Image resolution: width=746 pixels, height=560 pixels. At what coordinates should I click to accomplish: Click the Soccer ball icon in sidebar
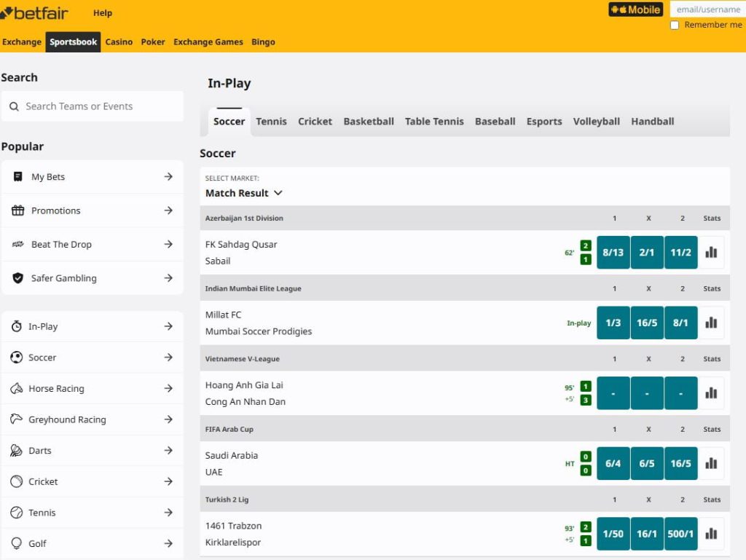(17, 358)
